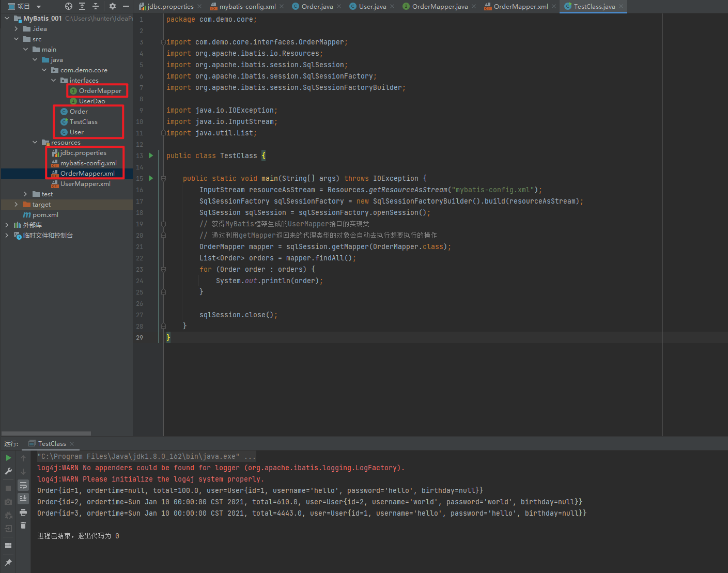Open the Project view dropdown arrow
The image size is (728, 573).
click(x=39, y=7)
